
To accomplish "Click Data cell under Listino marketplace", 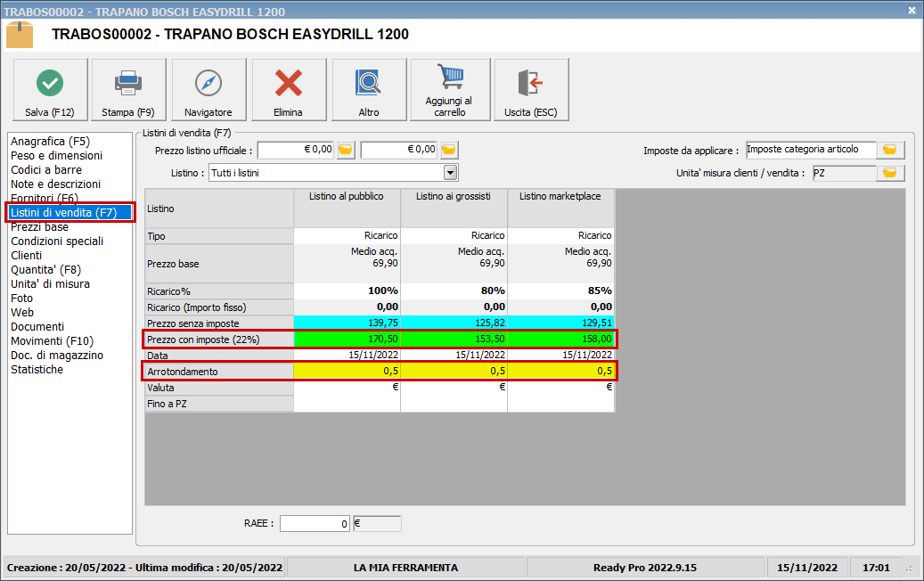I will 560,356.
